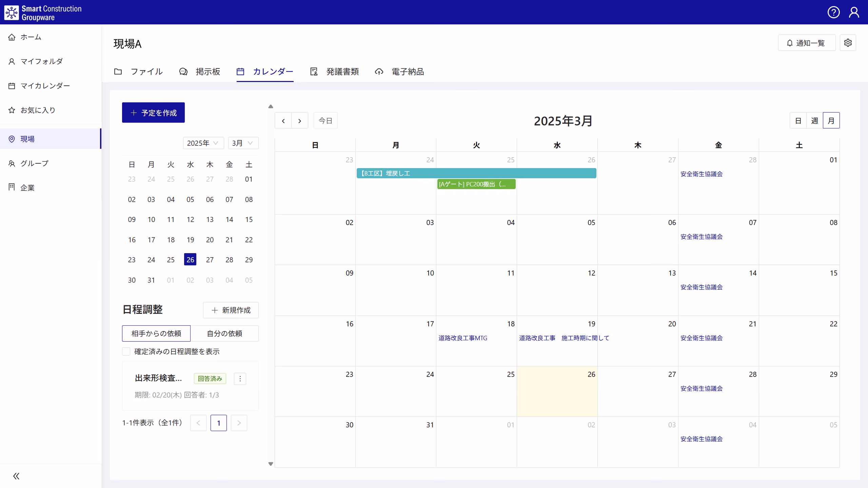Open マイフォルダ in sidebar
868x488 pixels.
51,61
